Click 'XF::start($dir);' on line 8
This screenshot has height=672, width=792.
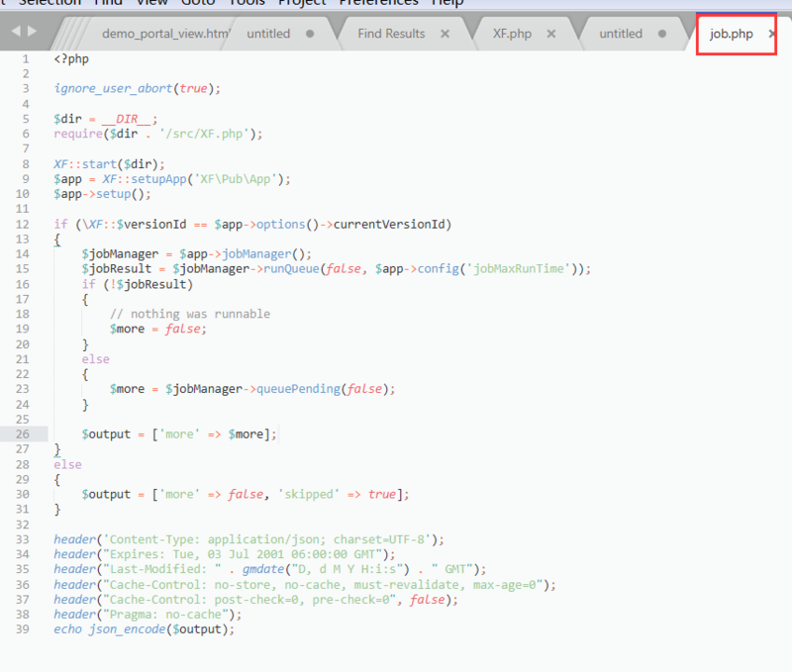pos(109,164)
